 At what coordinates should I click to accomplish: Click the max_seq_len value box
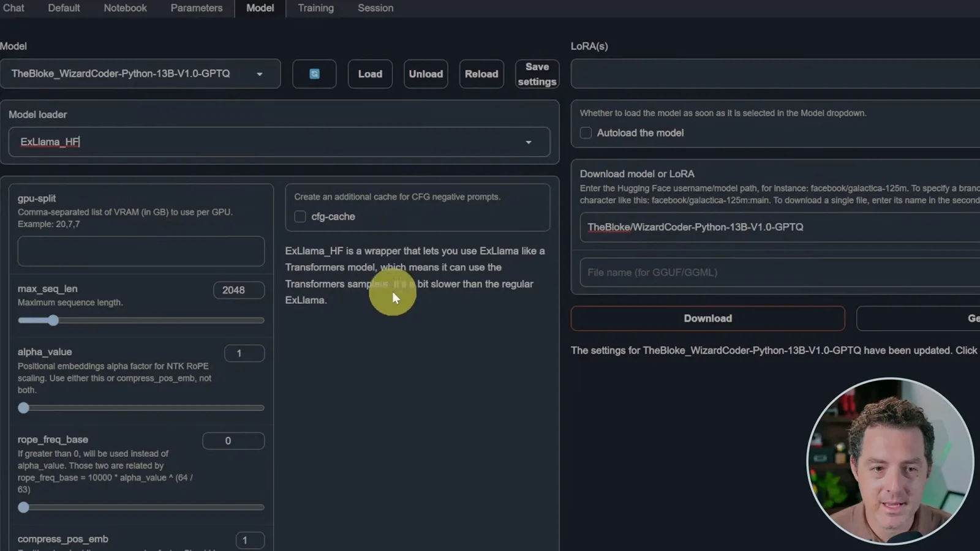[239, 290]
